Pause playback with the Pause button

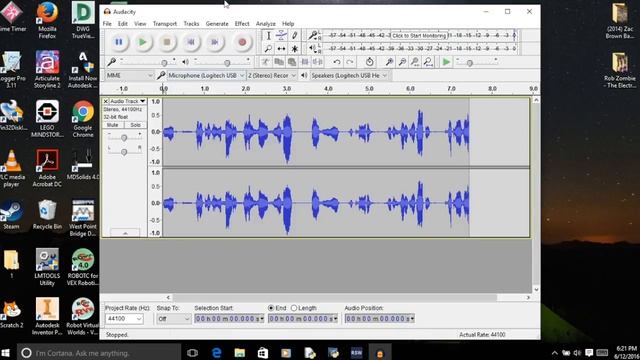click(x=119, y=42)
